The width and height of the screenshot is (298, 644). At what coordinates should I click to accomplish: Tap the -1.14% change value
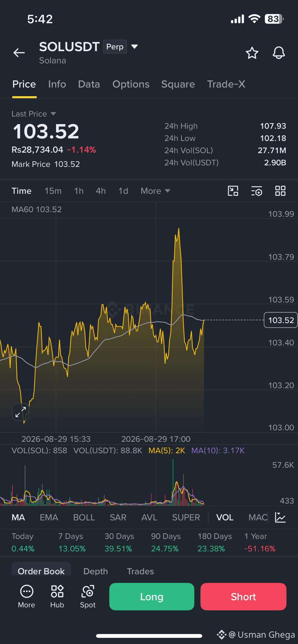point(82,150)
